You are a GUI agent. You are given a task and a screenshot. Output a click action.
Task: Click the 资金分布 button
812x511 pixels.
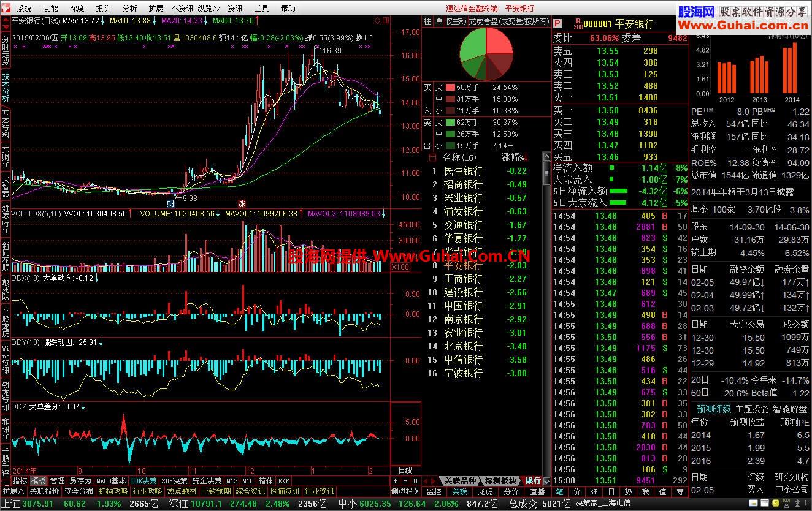point(79,491)
